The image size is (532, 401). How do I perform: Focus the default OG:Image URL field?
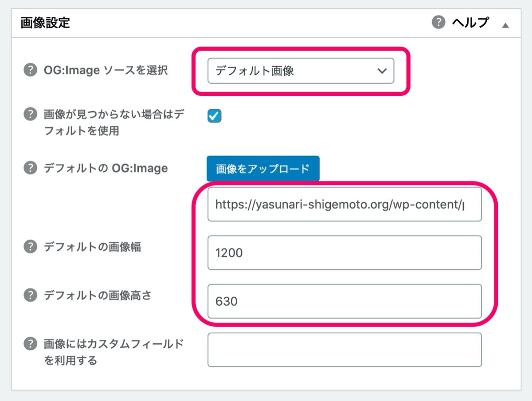click(x=344, y=204)
